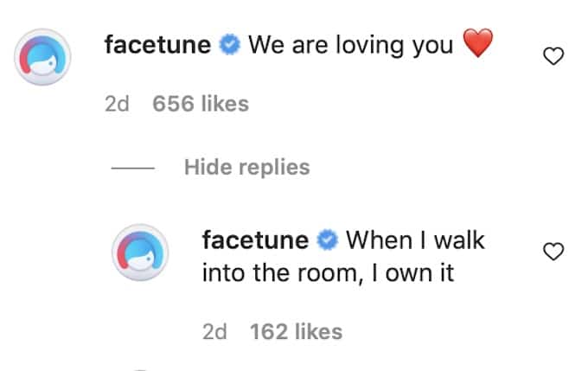This screenshot has width=588, height=371.
Task: Like the top facetune comment
Action: coord(553,57)
